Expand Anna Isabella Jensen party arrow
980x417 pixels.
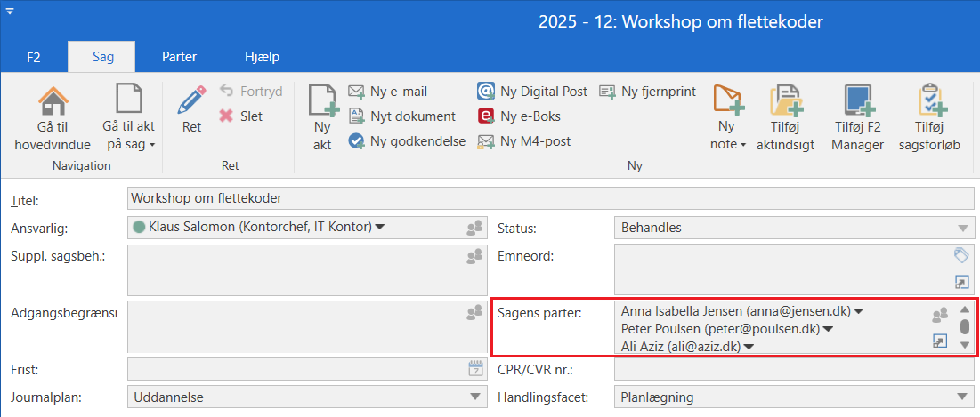860,312
